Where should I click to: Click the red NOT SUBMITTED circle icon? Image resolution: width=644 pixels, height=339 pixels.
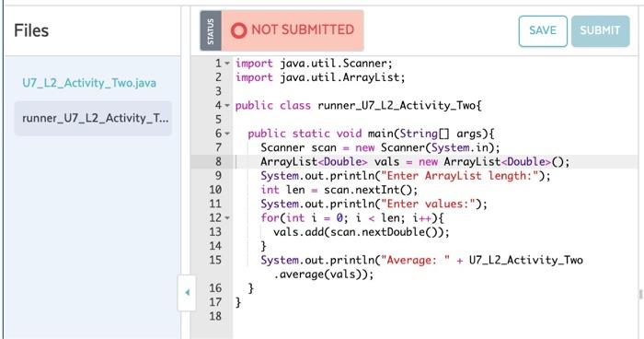(x=238, y=30)
